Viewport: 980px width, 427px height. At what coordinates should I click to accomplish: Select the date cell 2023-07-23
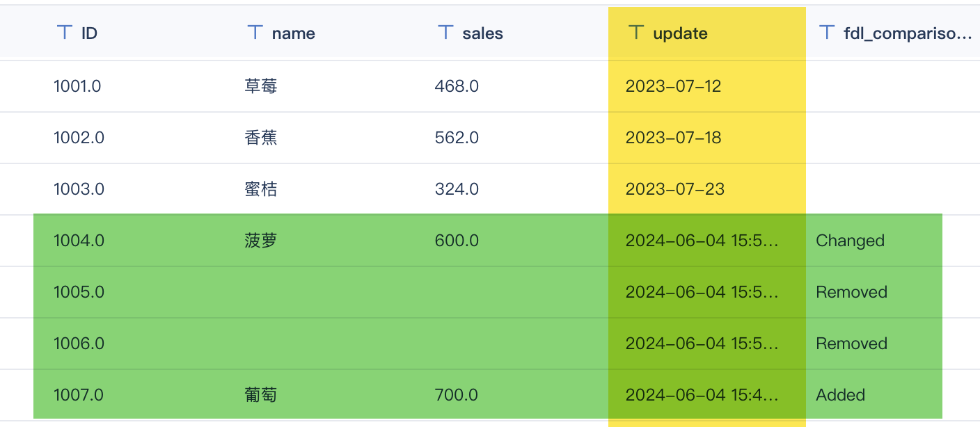click(674, 189)
